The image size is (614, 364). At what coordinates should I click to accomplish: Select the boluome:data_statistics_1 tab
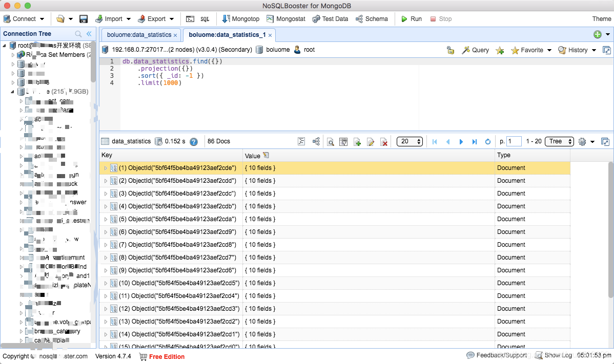pyautogui.click(x=227, y=35)
